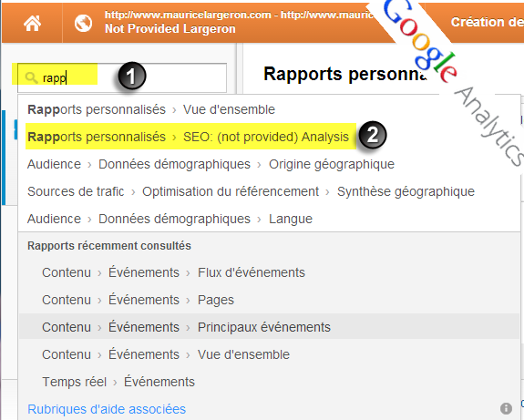
Task: Open the 'Création de' tab in the header
Action: tap(487, 22)
